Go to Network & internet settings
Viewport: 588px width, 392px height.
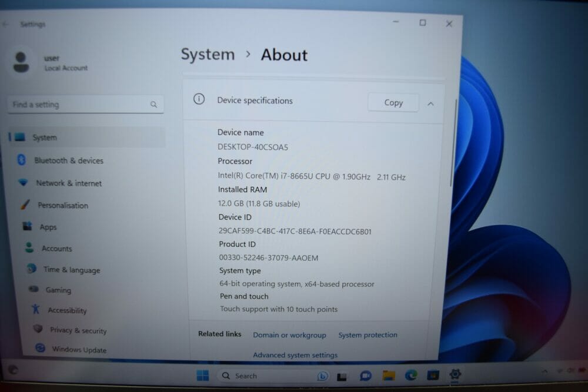click(69, 183)
